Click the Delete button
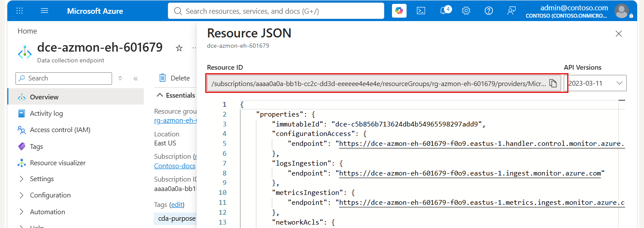Viewport: 644px width, 228px height. coord(174,78)
